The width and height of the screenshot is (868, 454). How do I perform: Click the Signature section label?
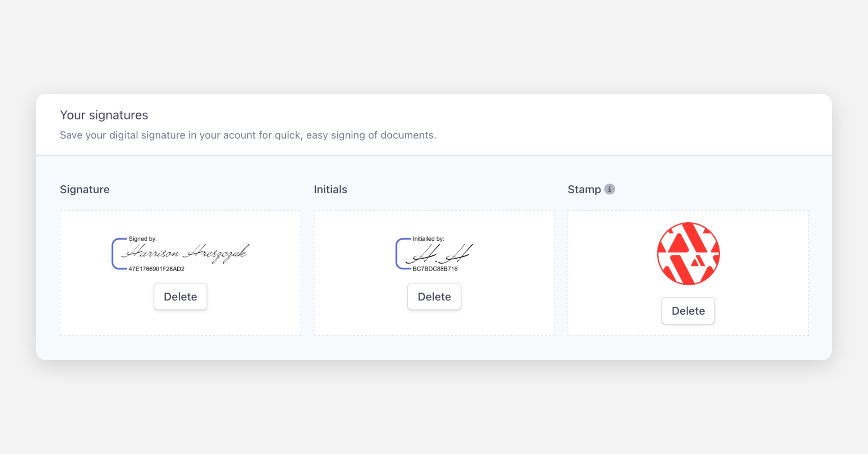85,189
